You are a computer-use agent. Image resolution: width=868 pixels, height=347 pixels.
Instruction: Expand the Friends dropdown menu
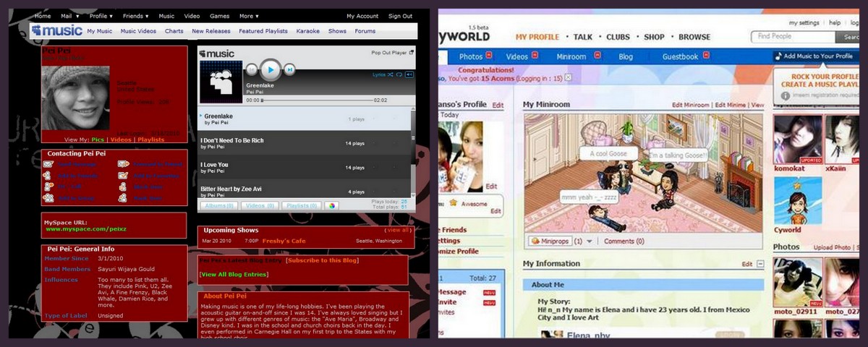[x=136, y=16]
